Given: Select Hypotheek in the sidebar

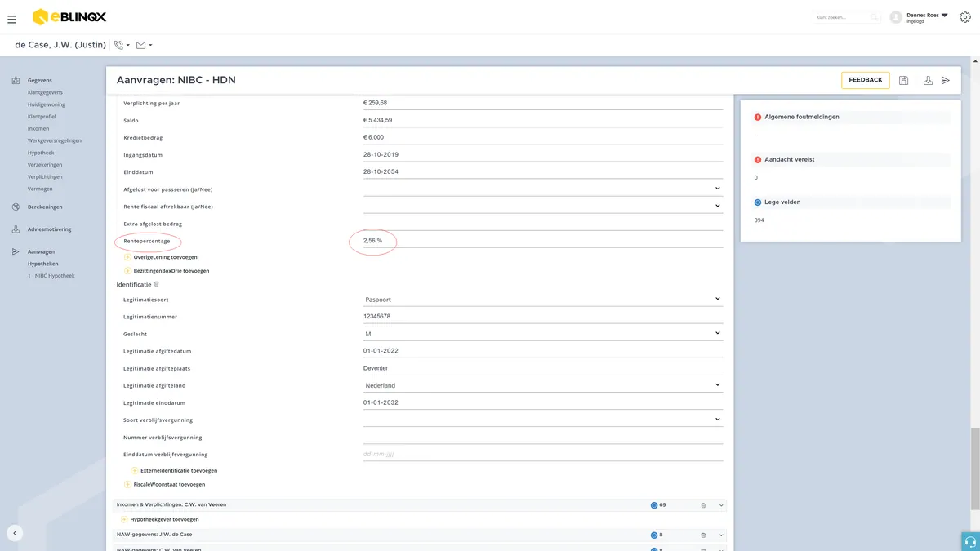Looking at the screenshot, I should pyautogui.click(x=41, y=153).
